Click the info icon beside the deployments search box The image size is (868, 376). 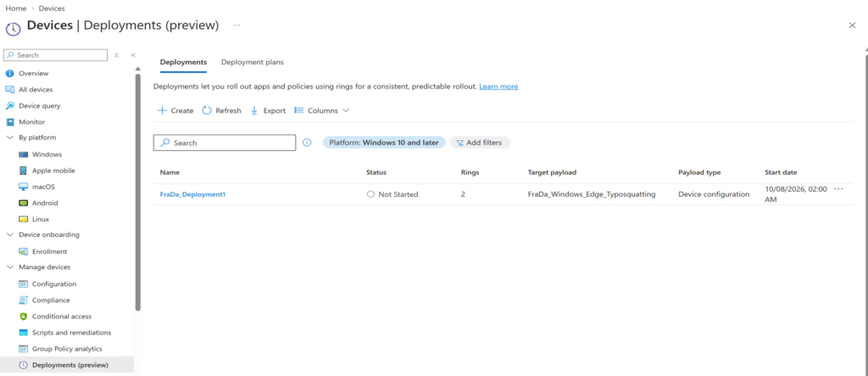click(x=307, y=143)
